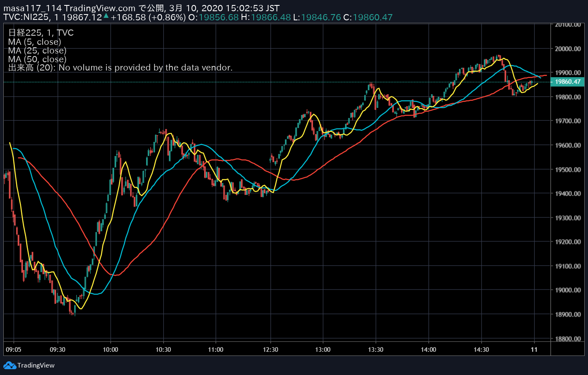Click the 09:30 time axis label
Image resolution: width=588 pixels, height=375 pixels.
coord(58,350)
